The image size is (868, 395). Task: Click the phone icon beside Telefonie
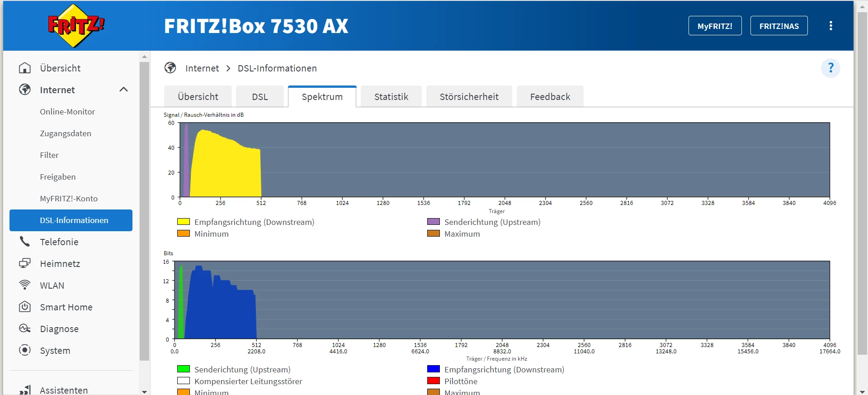pos(25,242)
